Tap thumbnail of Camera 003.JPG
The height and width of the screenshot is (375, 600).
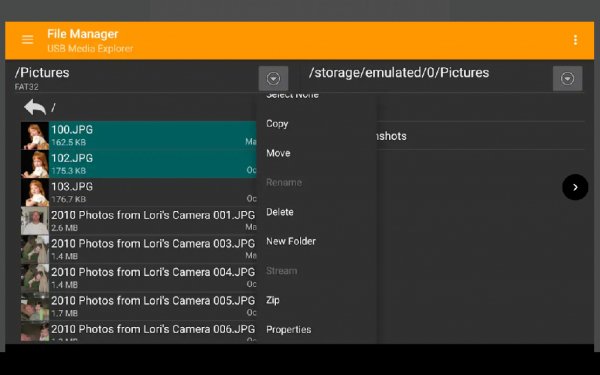35,249
